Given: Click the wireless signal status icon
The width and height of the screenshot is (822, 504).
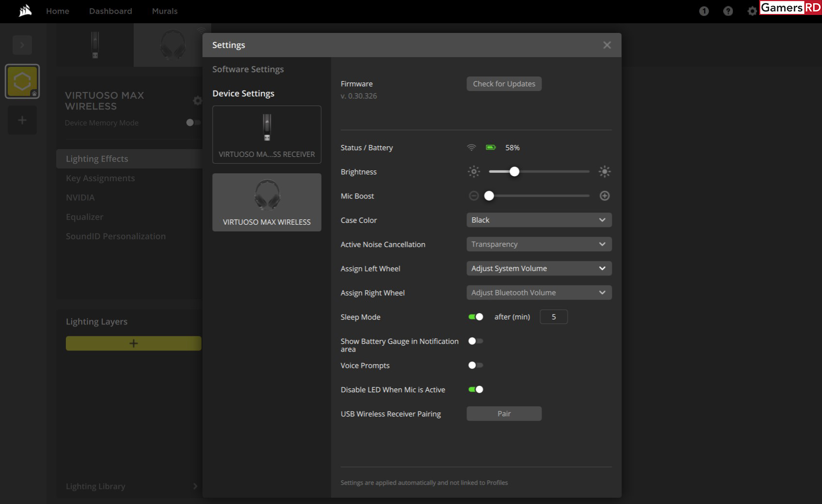Looking at the screenshot, I should pos(471,148).
